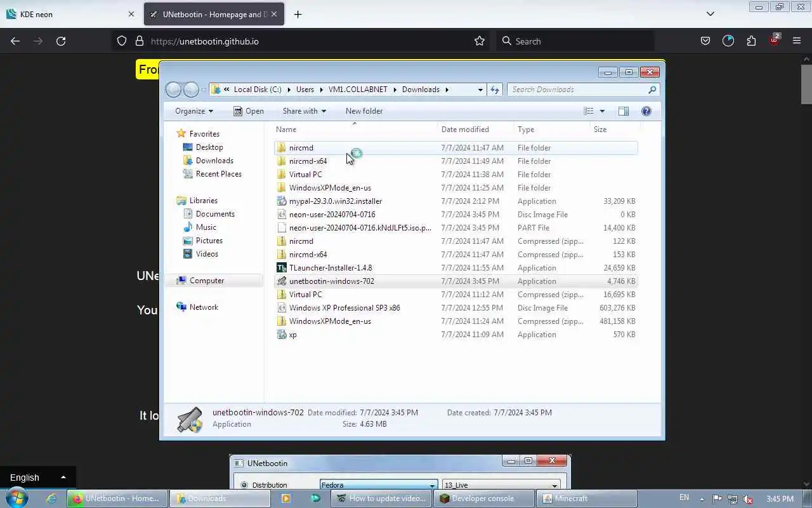Open the English language selector
This screenshot has width=812, height=508.
tap(38, 478)
